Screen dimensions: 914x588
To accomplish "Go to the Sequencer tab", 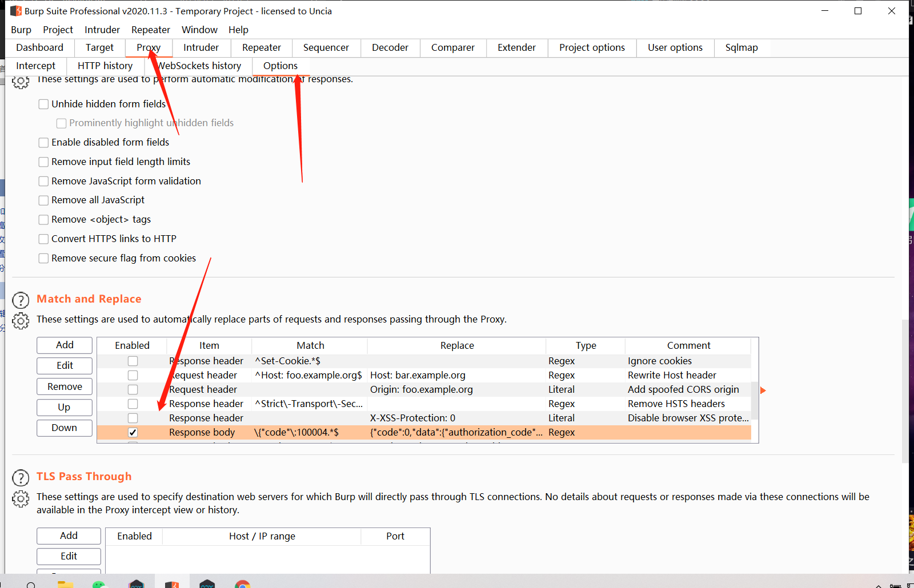I will (x=326, y=47).
